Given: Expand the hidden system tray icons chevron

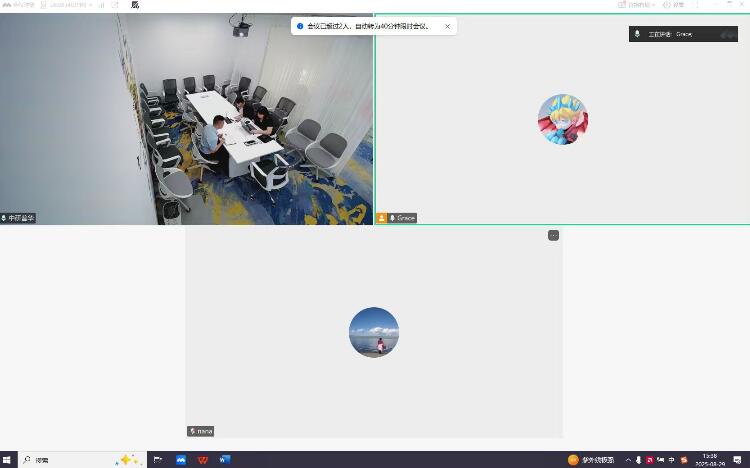Looking at the screenshot, I should (x=628, y=460).
